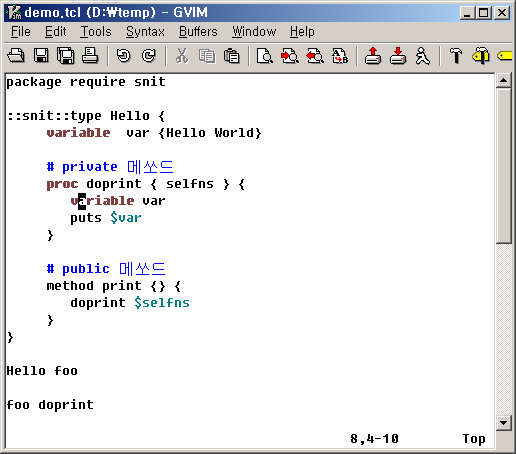Click the Save All files icon
This screenshot has width=516, height=454.
pos(65,55)
